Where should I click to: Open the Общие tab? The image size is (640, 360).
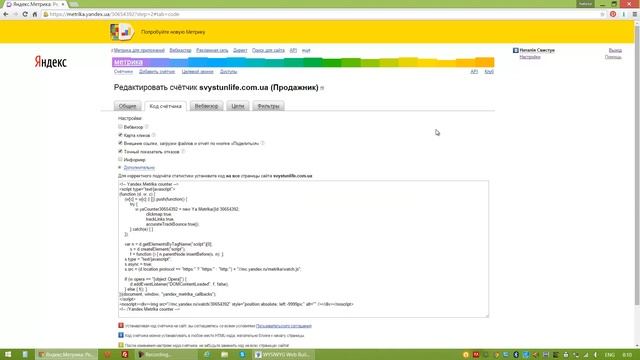coord(127,106)
